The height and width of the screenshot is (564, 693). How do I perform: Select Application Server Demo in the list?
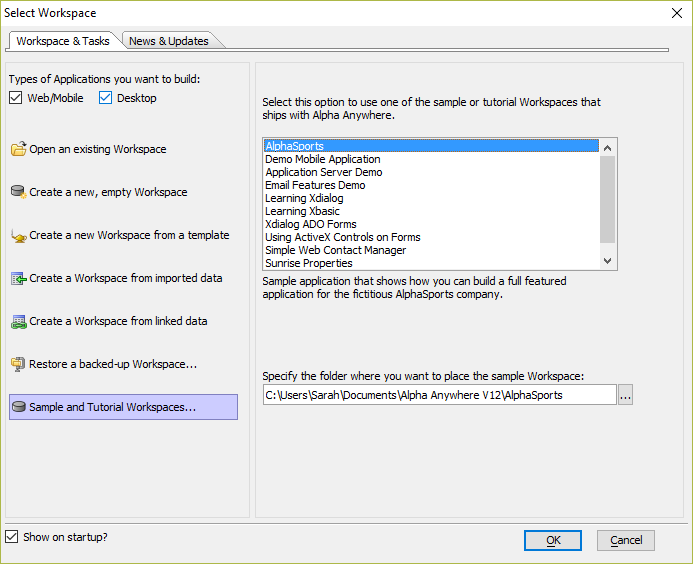[431, 172]
